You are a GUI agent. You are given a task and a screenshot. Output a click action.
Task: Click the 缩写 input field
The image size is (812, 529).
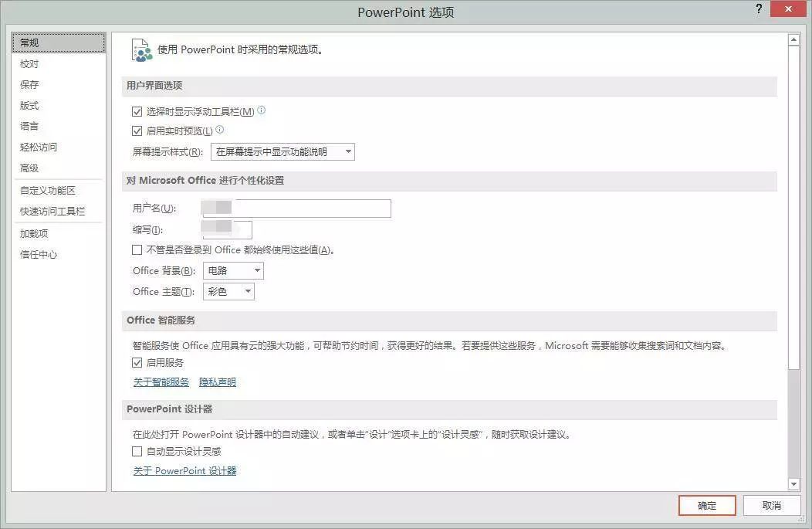226,229
